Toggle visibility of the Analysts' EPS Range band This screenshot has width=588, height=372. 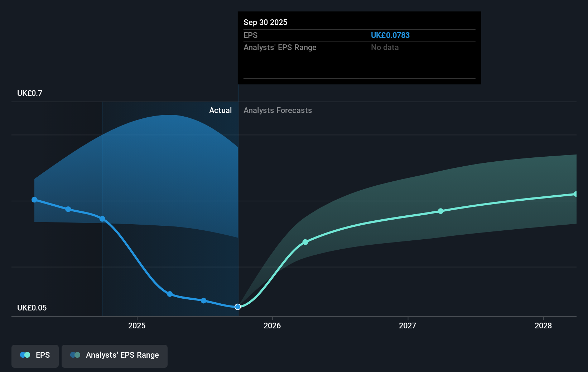point(115,356)
